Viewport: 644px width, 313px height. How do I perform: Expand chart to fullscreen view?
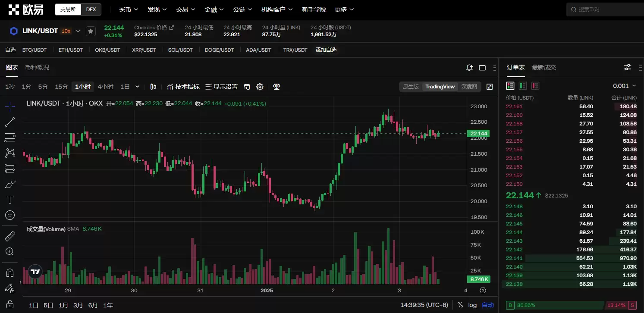(x=490, y=87)
